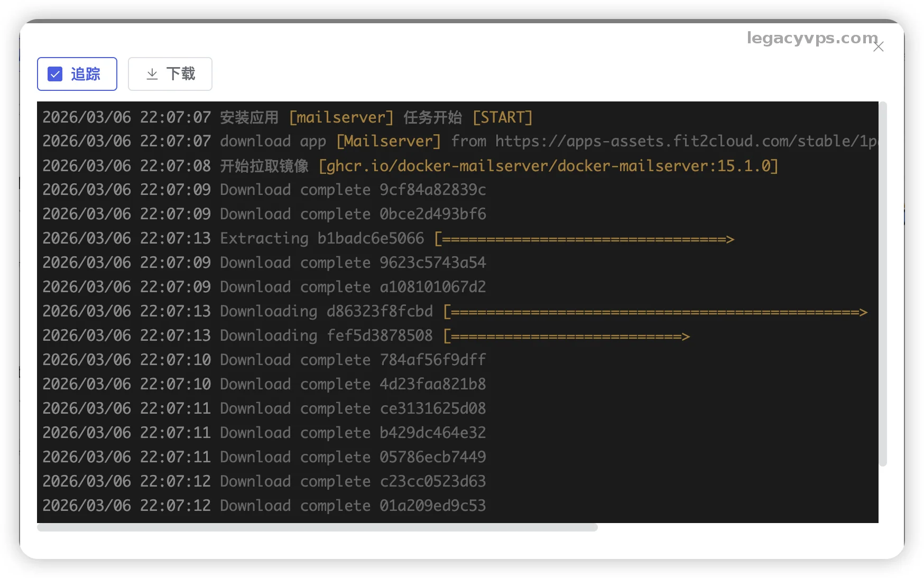Click the [START] marker in first log line
924x578 pixels.
tap(502, 117)
